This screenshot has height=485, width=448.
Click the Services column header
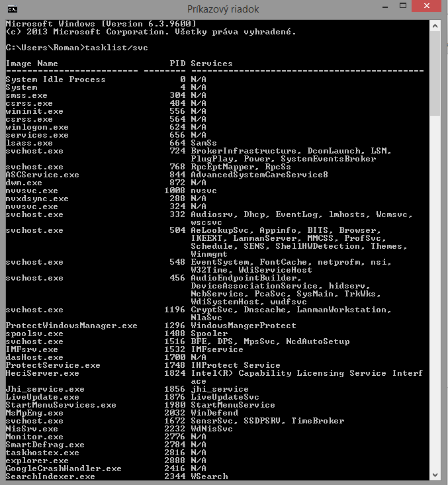click(212, 64)
